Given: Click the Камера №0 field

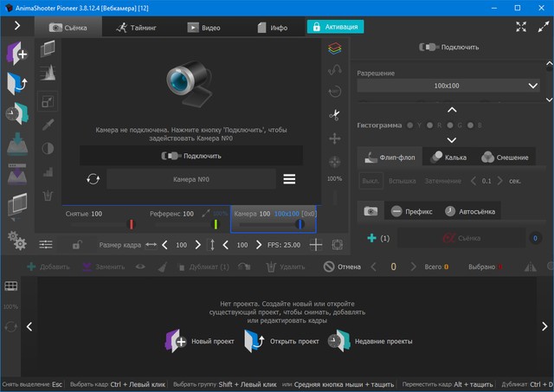Looking at the screenshot, I should coord(191,179).
